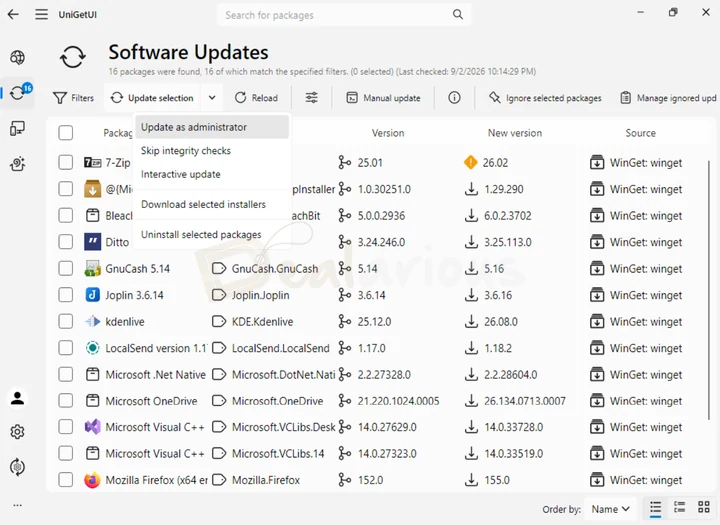Choose Download selected installers
The width and height of the screenshot is (720, 525).
pos(212,204)
